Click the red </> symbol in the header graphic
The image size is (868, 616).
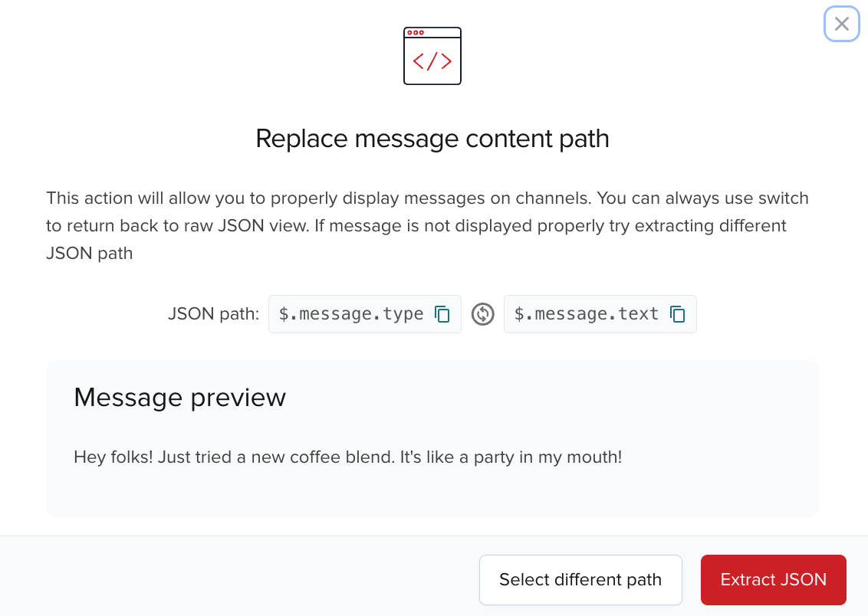pyautogui.click(x=432, y=60)
